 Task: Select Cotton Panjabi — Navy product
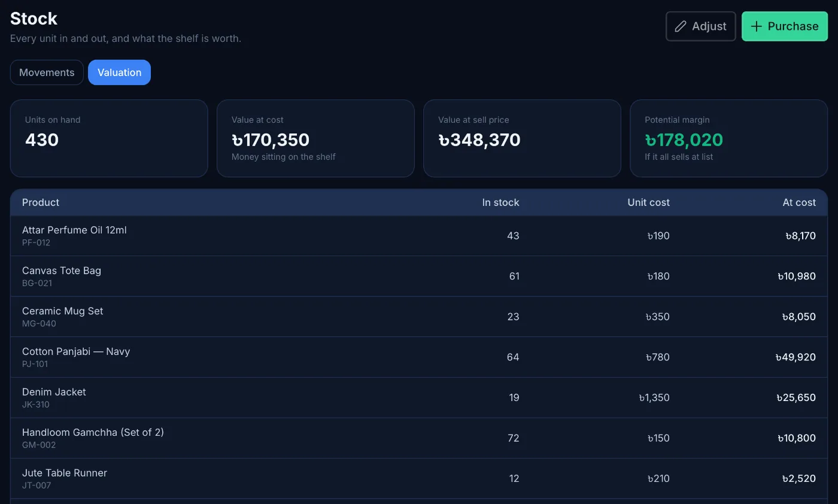coord(76,351)
